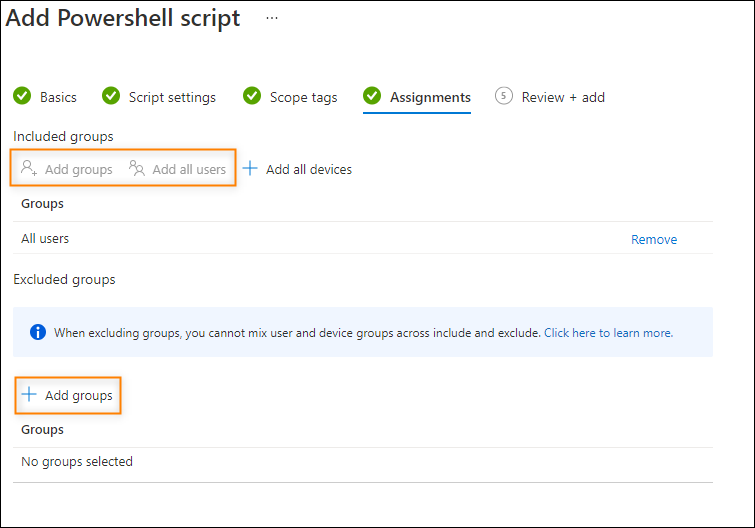Click Add all devices
This screenshot has width=755, height=528.
coord(309,169)
